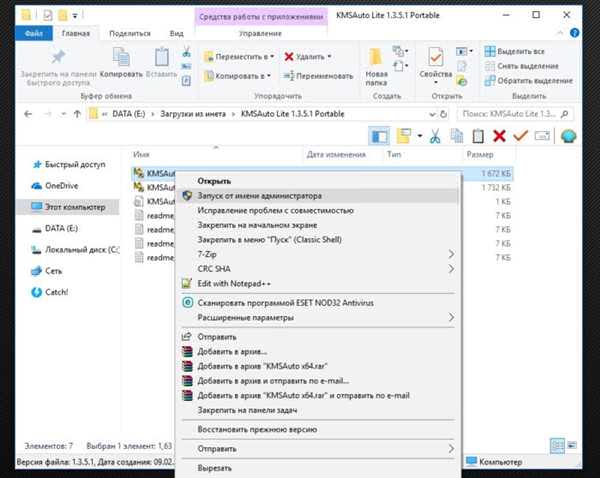Click Invert selection in the ribbon
Image resolution: width=600 pixels, height=478 pixels.
(529, 81)
